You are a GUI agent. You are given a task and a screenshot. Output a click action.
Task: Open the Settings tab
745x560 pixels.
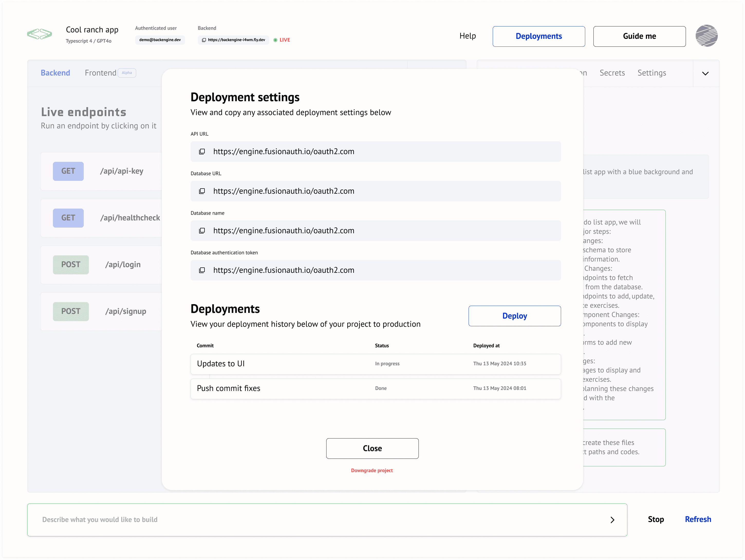point(651,73)
